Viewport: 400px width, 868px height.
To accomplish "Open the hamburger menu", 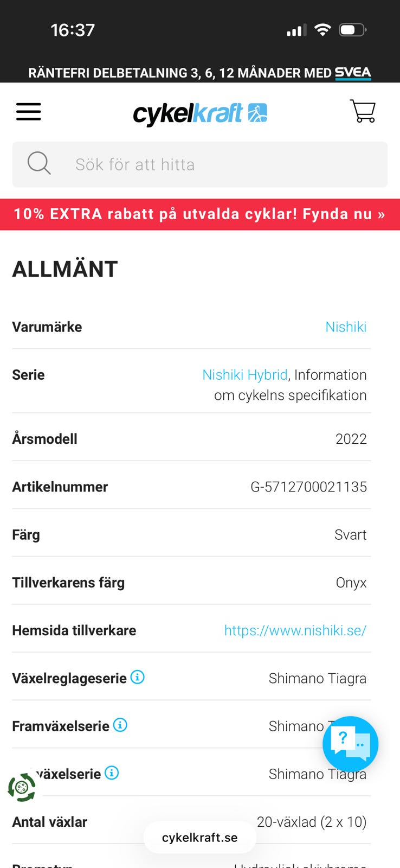I will (29, 112).
